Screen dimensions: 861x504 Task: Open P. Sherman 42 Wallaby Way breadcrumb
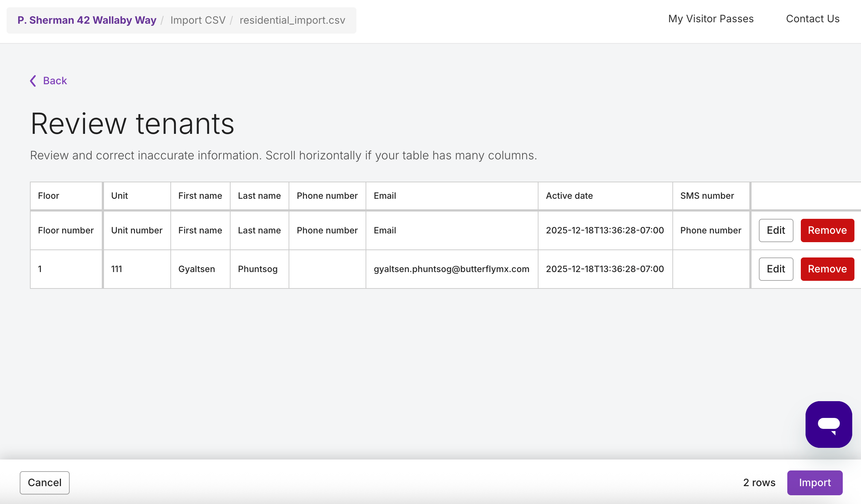click(87, 20)
